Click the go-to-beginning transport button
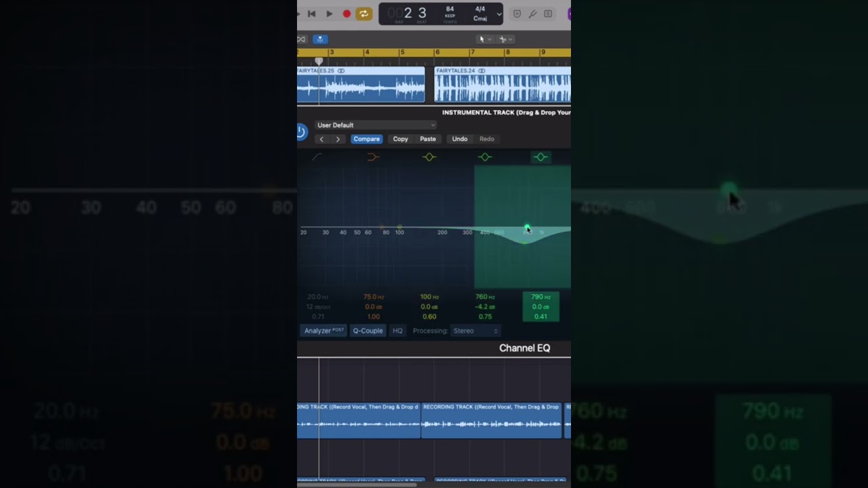868x488 pixels. pyautogui.click(x=312, y=14)
